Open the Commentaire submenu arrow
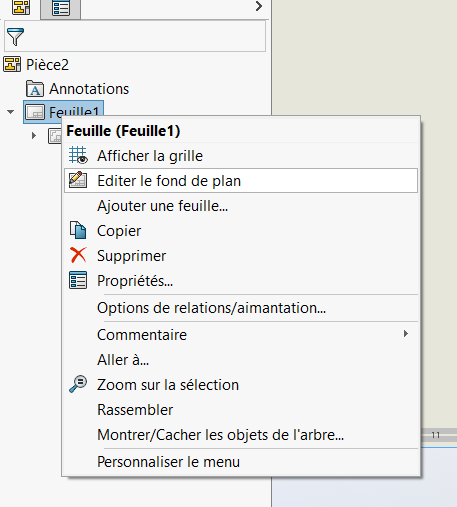The width and height of the screenshot is (457, 507). [405, 334]
